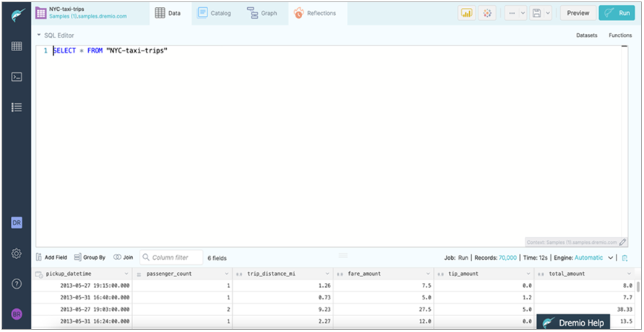Open fare_amount column dropdown menu

tap(428, 274)
